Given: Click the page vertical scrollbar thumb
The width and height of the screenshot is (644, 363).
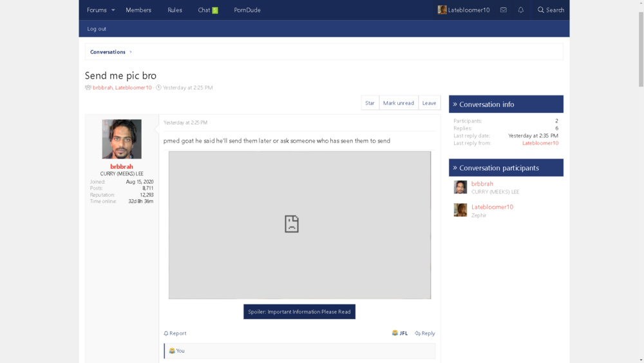Looking at the screenshot, I should pos(641,50).
